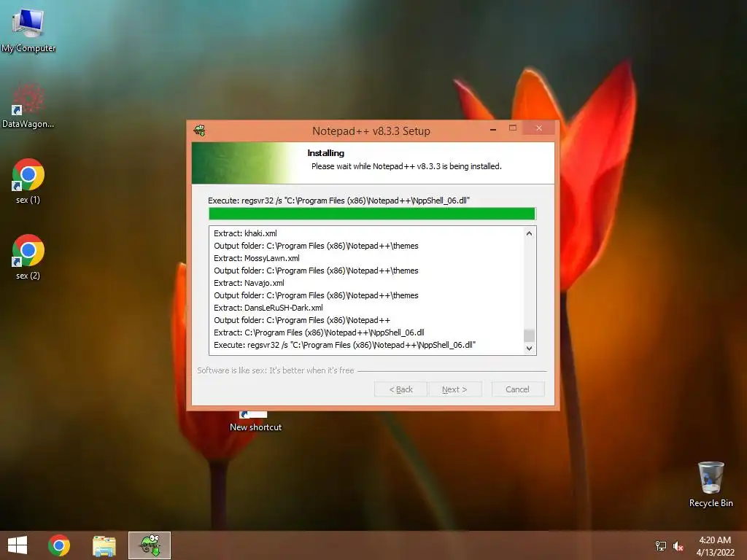Open File Explorer from the taskbar
Screen dimensions: 747x560
point(104,545)
